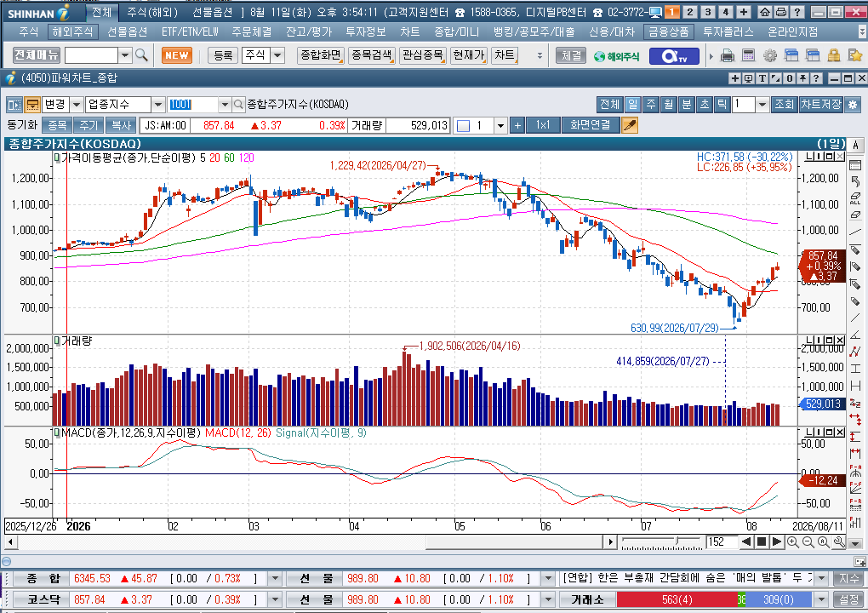Click the zoom-in magnifier at chart bottom
This screenshot has height=613, width=868.
793,542
